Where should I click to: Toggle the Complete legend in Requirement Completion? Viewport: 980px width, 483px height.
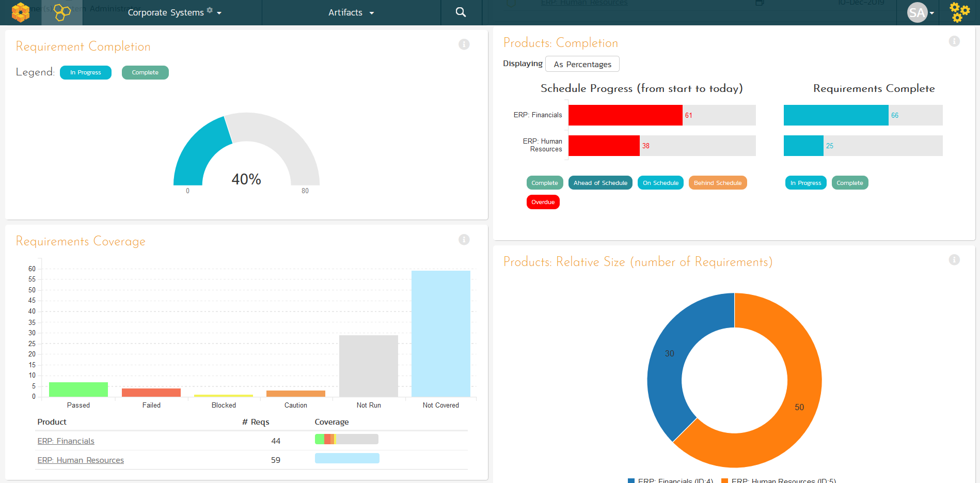point(145,73)
